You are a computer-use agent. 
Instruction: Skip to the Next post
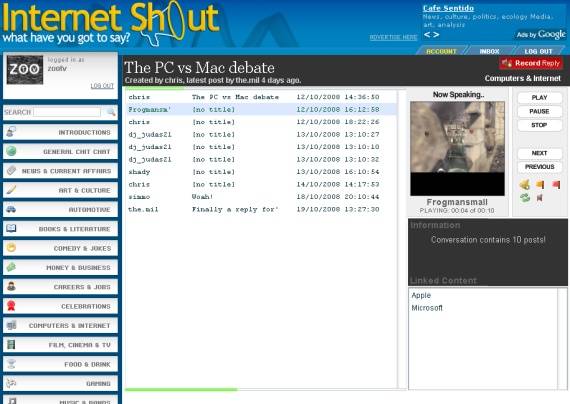(539, 153)
